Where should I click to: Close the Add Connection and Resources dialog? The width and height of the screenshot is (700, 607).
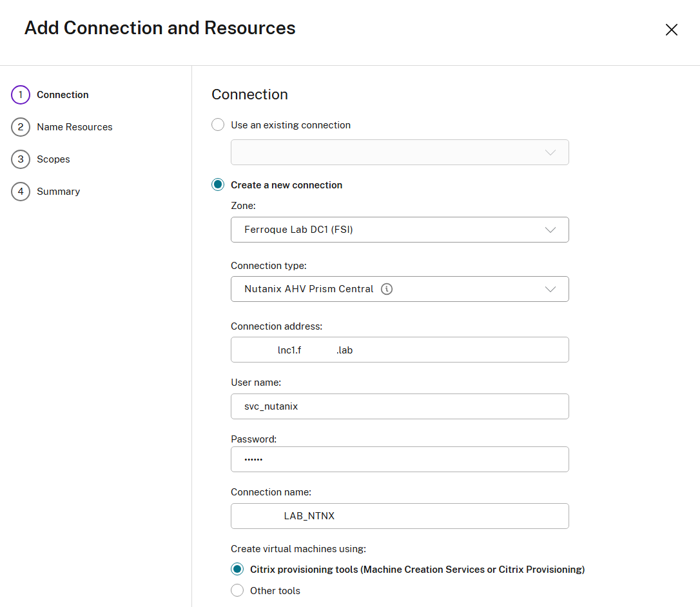[671, 30]
